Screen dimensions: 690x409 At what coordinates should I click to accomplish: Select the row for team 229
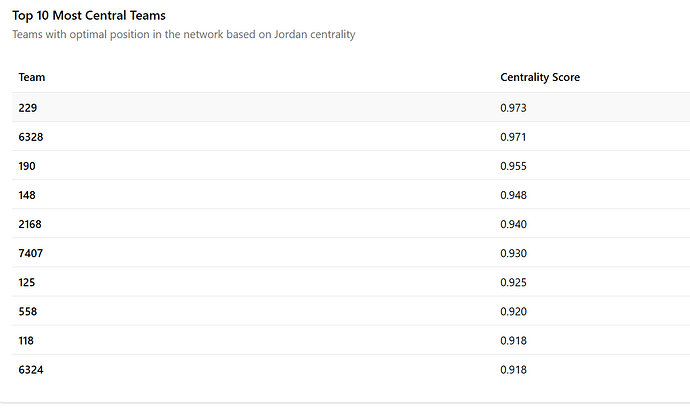[x=351, y=107]
